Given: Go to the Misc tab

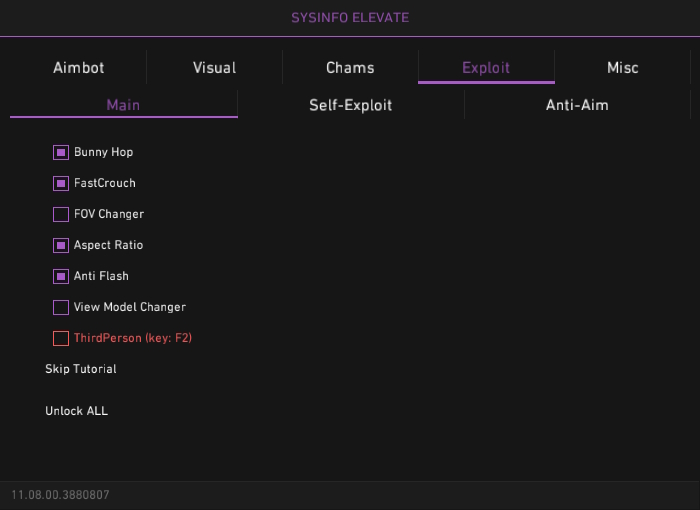Looking at the screenshot, I should coord(622,68).
